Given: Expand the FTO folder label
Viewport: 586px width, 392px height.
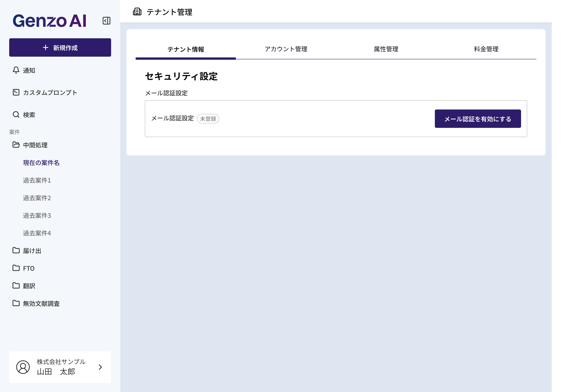Looking at the screenshot, I should (x=29, y=269).
